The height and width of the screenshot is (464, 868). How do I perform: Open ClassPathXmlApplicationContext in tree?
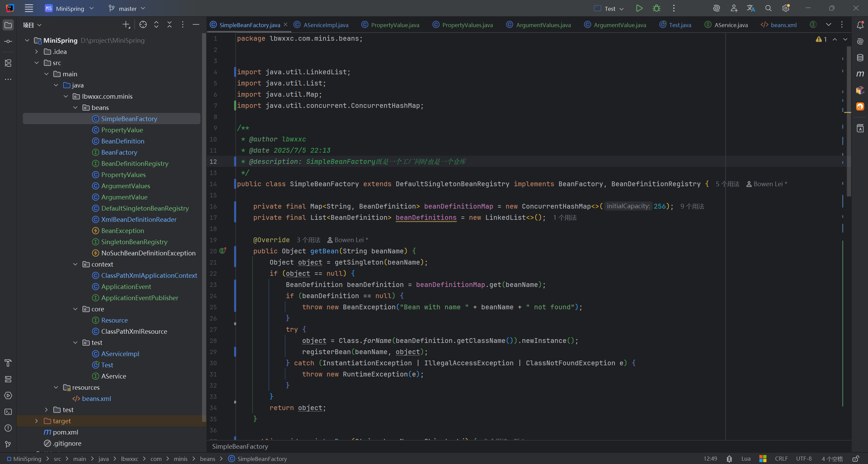click(149, 275)
